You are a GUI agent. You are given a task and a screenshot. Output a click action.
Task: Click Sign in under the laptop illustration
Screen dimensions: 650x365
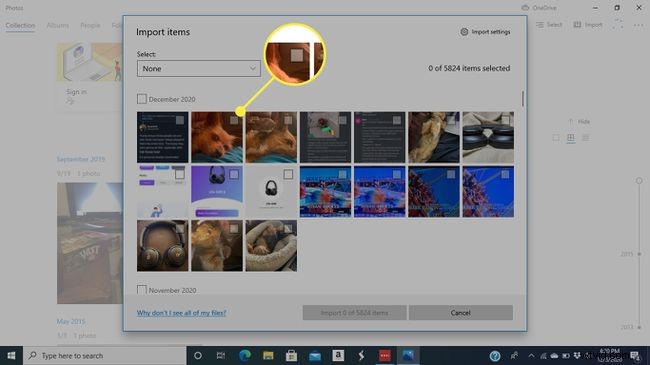coord(77,92)
